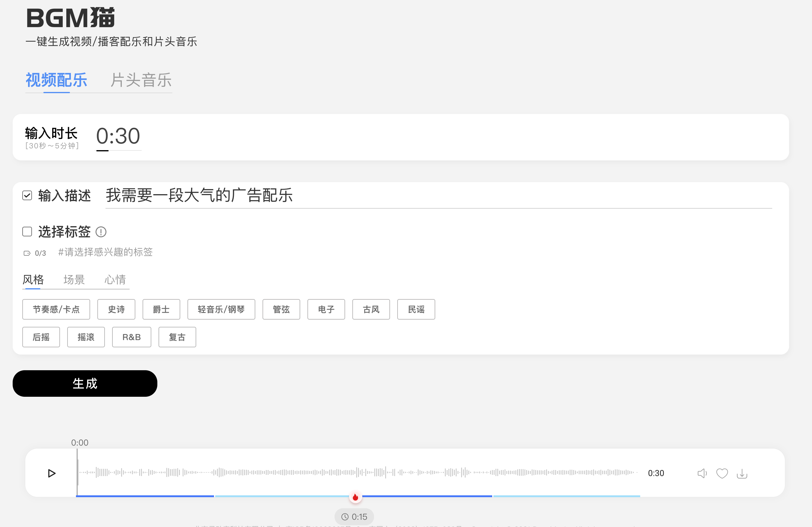Switch to the 片头音乐 tab
812x527 pixels.
141,80
